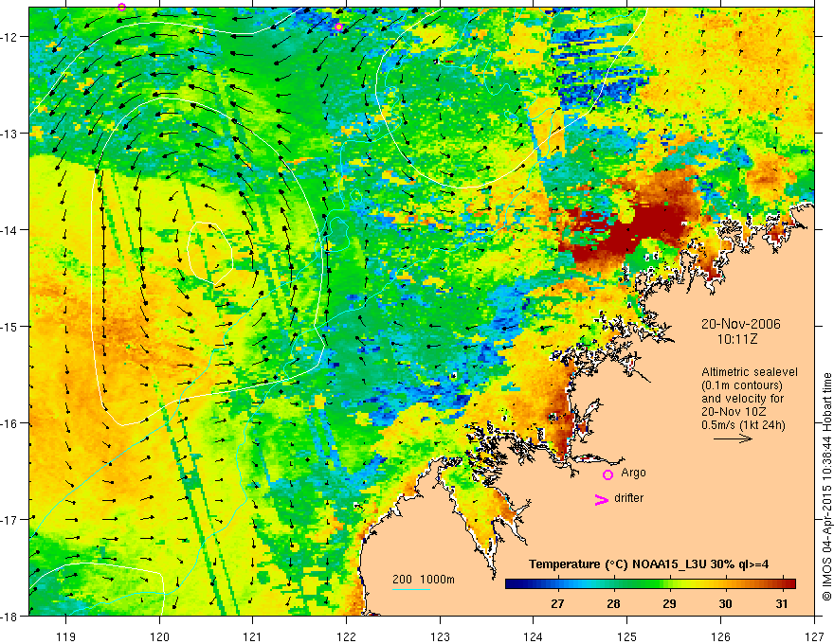834x644 pixels.
Task: Click longitude axis label 123
Action: point(440,636)
